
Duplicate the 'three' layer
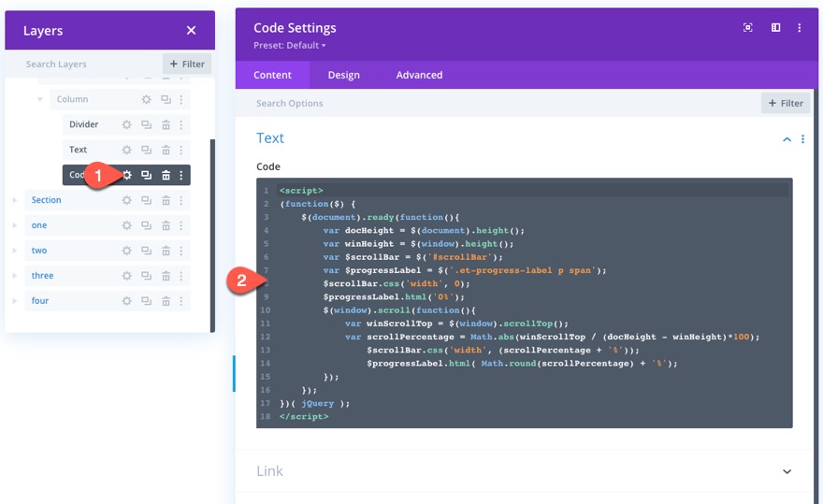pos(147,276)
